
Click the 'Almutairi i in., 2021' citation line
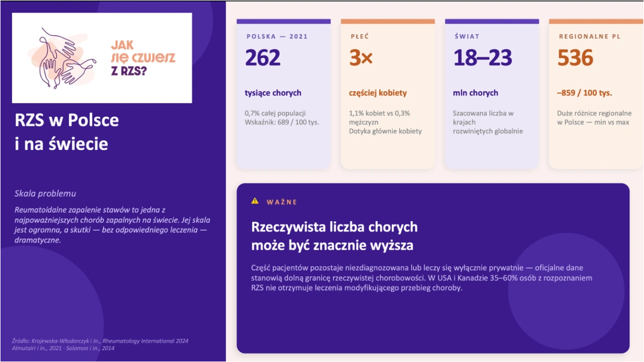(x=63, y=348)
